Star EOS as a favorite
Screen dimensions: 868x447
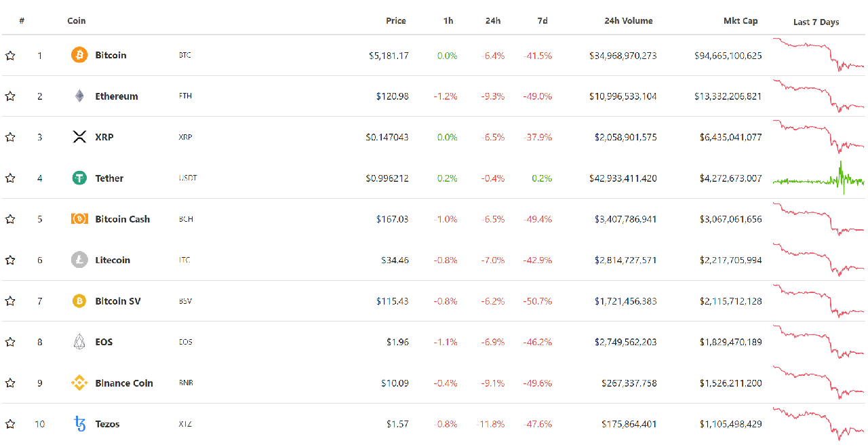pos(10,343)
